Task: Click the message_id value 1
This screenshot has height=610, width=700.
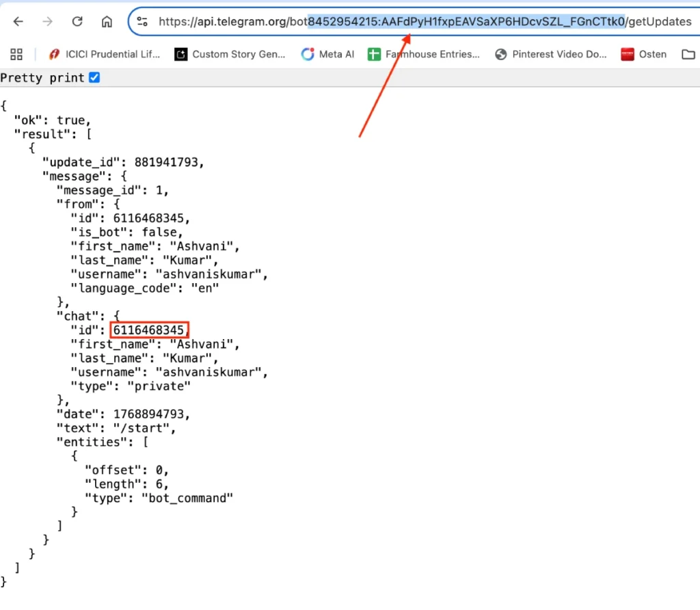Action: coord(159,190)
